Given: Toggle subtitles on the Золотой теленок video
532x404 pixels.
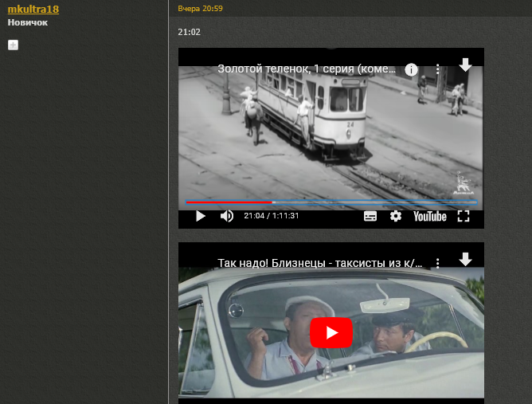Looking at the screenshot, I should pos(370,216).
